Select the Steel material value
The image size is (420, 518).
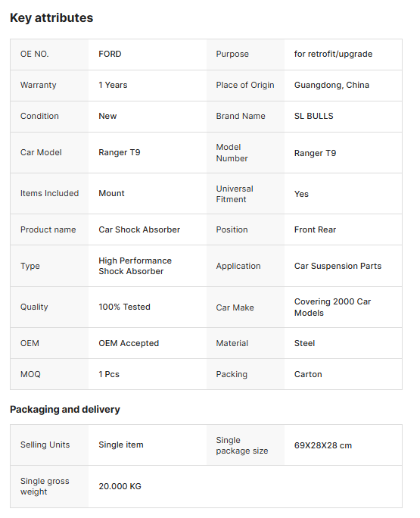point(304,343)
